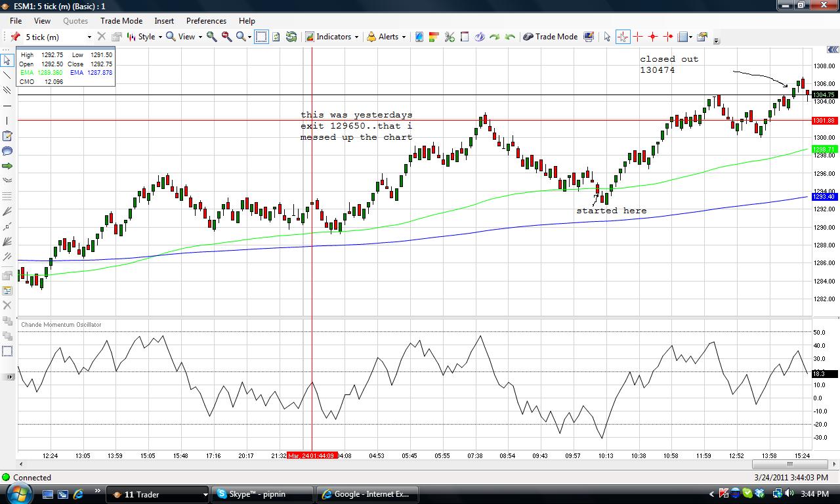Open the 5 tick (m) interval dropdown
The height and width of the screenshot is (504, 840).
pyautogui.click(x=89, y=37)
